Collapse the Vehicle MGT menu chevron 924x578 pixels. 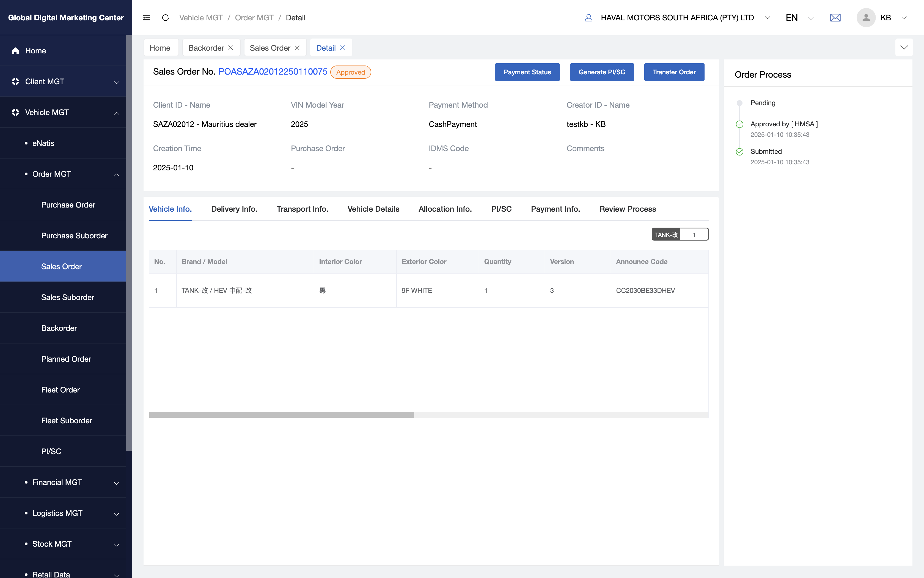tap(116, 113)
